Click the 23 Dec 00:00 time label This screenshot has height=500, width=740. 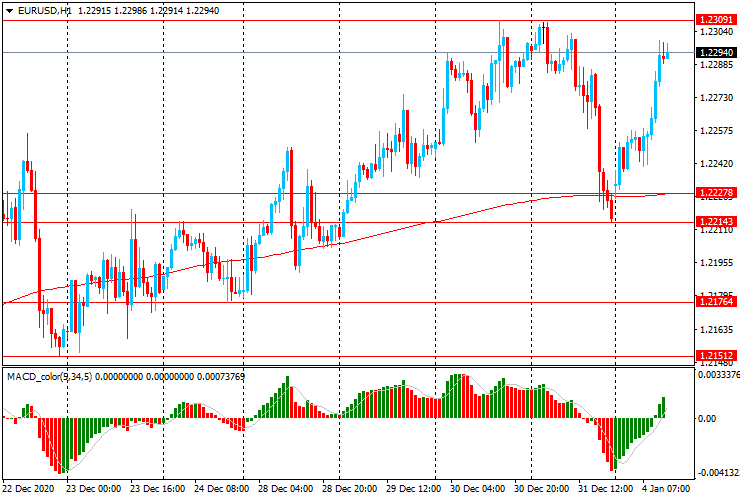click(x=93, y=489)
